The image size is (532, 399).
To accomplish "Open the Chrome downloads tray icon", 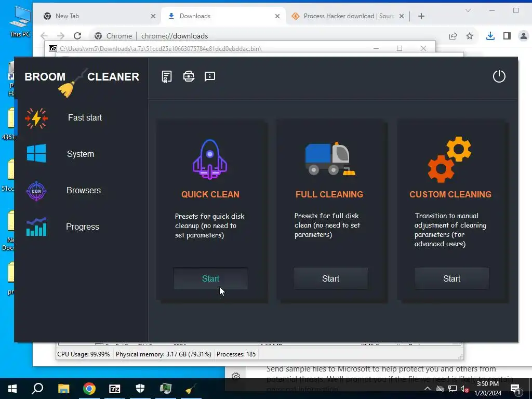I will (x=490, y=36).
